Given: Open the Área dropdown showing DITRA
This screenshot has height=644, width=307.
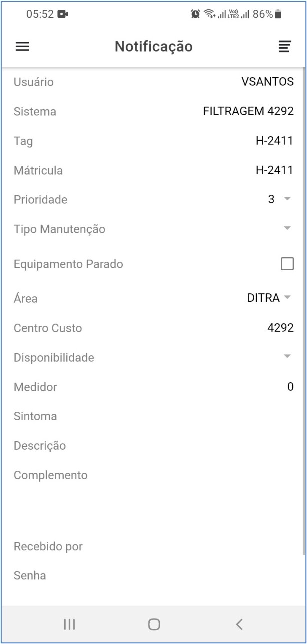Looking at the screenshot, I should tap(269, 298).
